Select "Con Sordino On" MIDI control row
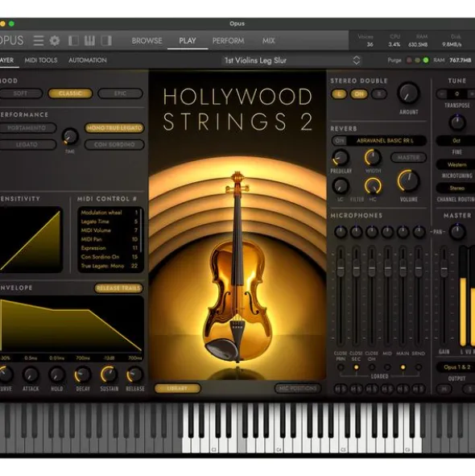Image resolution: width=475 pixels, height=476 pixels. tap(109, 257)
